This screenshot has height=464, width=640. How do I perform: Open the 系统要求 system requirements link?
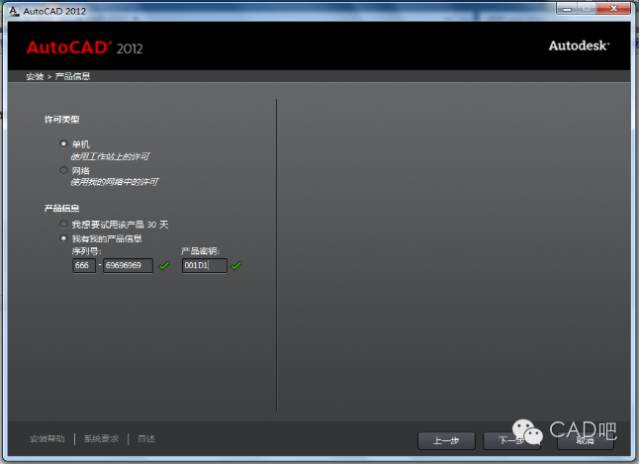[x=101, y=439]
